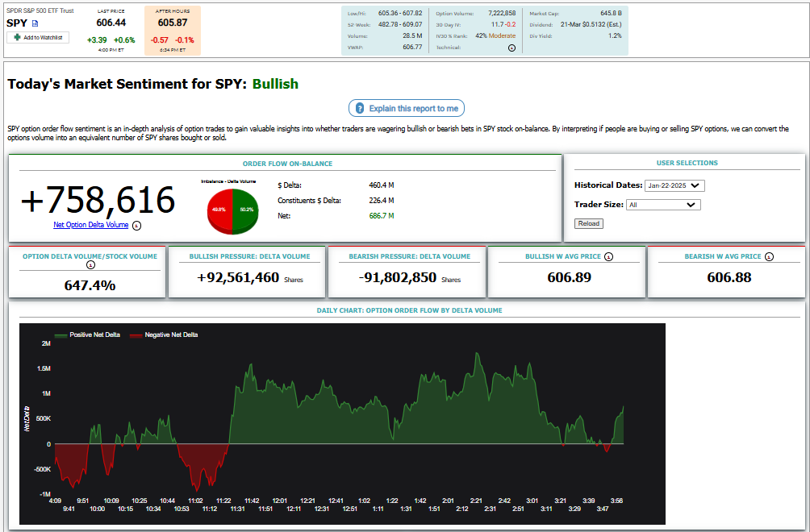Click the IV30 % Rank value 42% Moderate

pos(495,36)
